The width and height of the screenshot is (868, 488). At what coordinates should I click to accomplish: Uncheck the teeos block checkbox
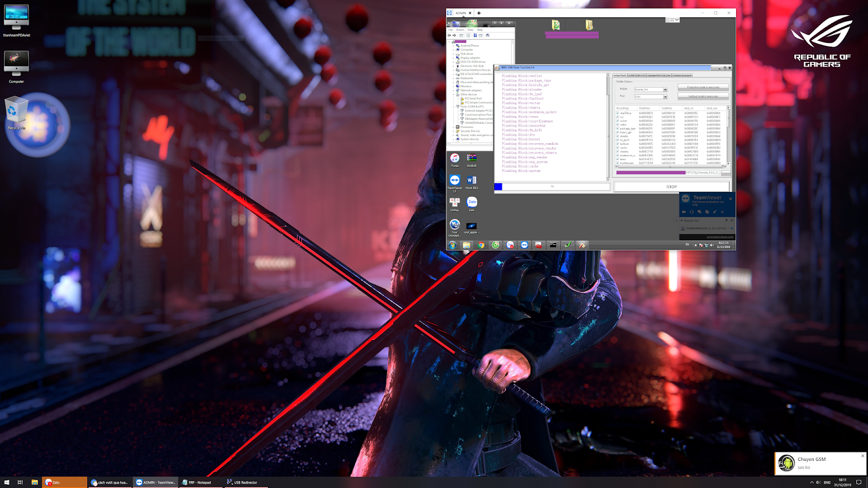pyautogui.click(x=617, y=159)
